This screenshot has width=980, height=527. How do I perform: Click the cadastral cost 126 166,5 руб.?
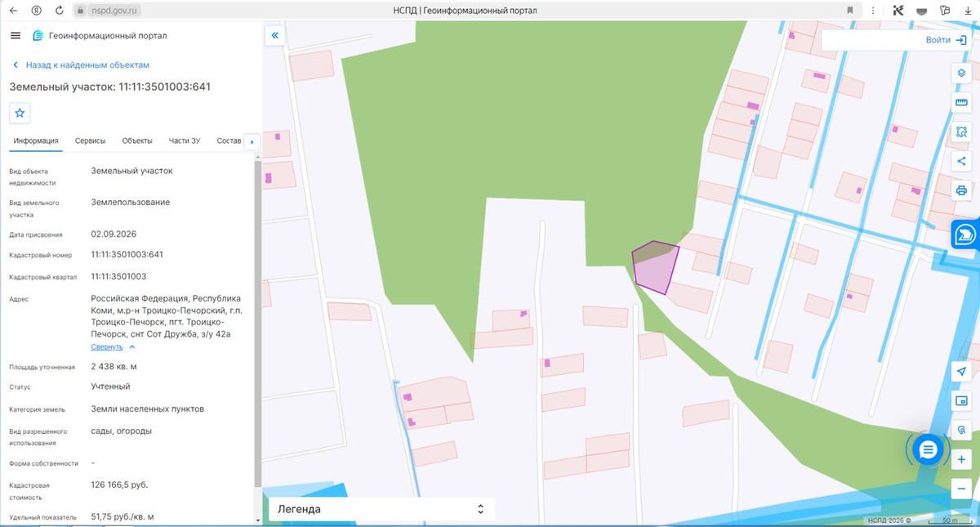click(119, 485)
